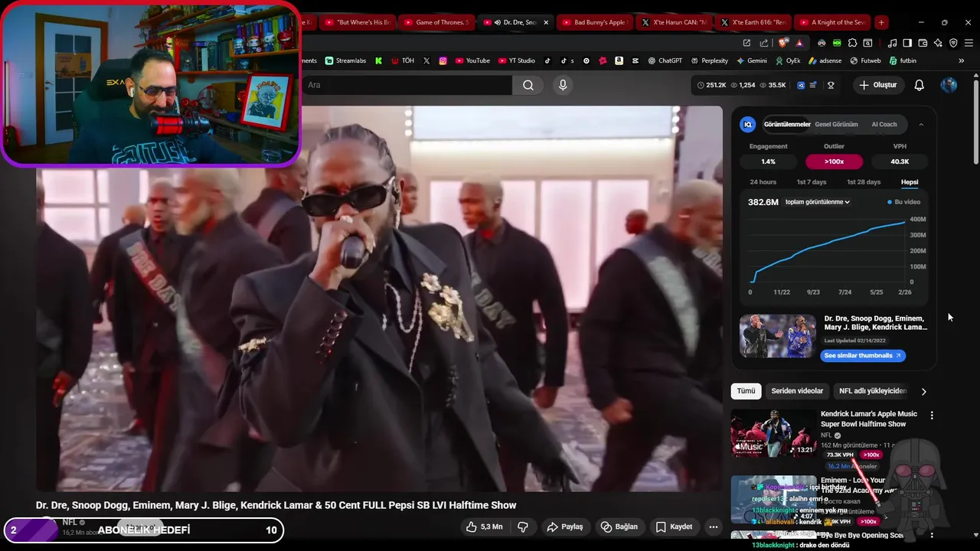Open the Instagram bookmark icon
Image resolution: width=980 pixels, height=551 pixels.
pos(443,60)
